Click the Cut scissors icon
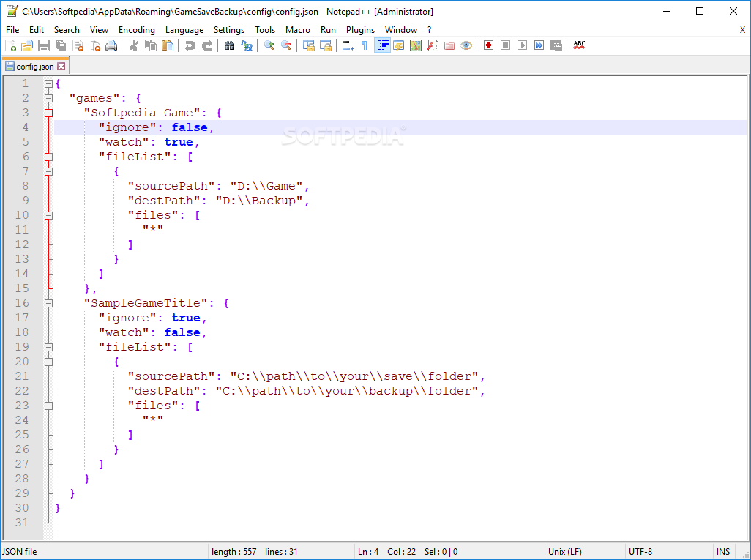Screen dimensions: 751x560 click(x=134, y=45)
